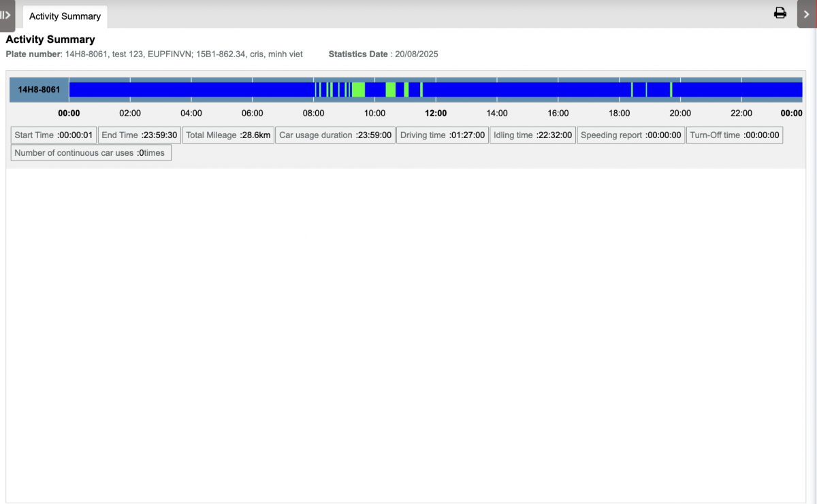Viewport: 817px width, 504px height.
Task: Click the 06:00 timeline axis label
Action: point(252,114)
